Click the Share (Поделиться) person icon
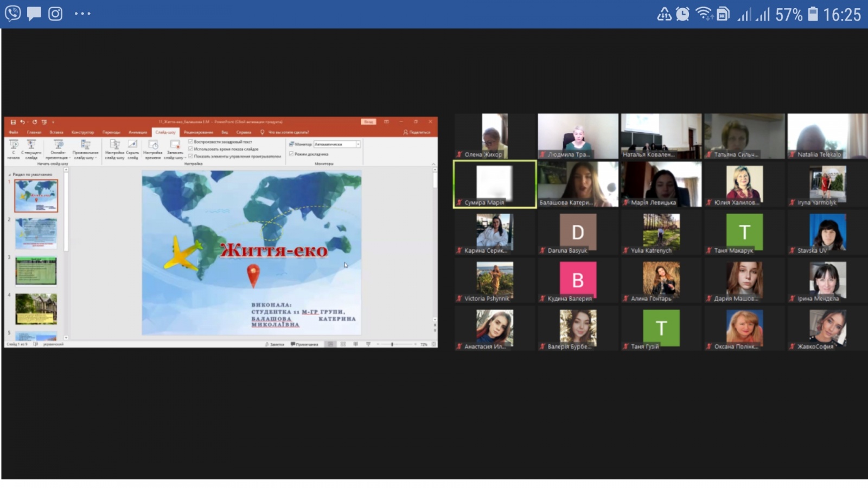 pos(405,132)
